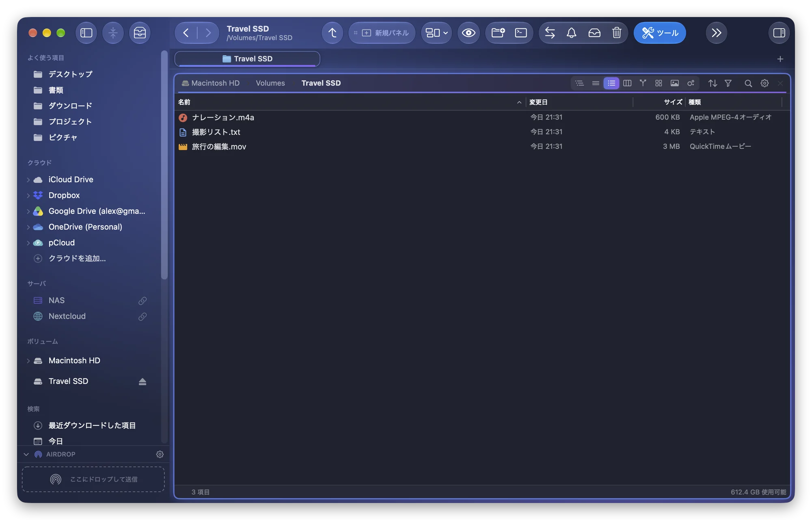The image size is (812, 520).
Task: Toggle the left sidebar panel icon
Action: [x=86, y=33]
